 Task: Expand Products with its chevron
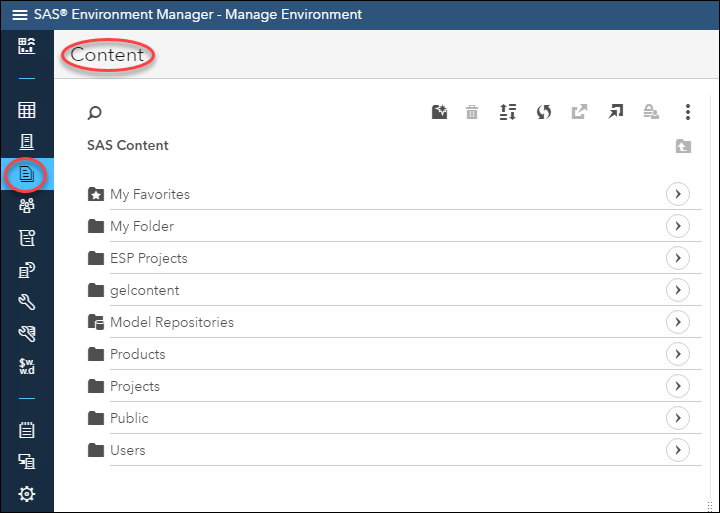(678, 354)
